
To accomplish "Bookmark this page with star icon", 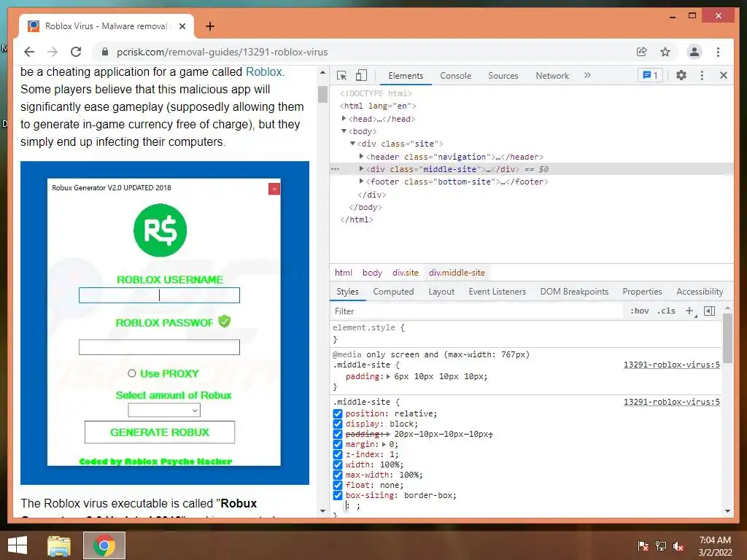I will (665, 52).
